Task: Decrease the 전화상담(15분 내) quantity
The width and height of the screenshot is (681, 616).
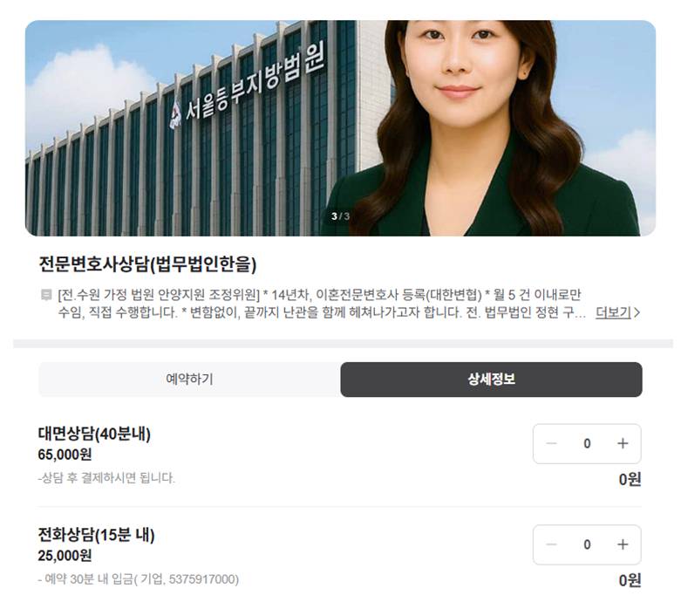Action: pyautogui.click(x=551, y=544)
